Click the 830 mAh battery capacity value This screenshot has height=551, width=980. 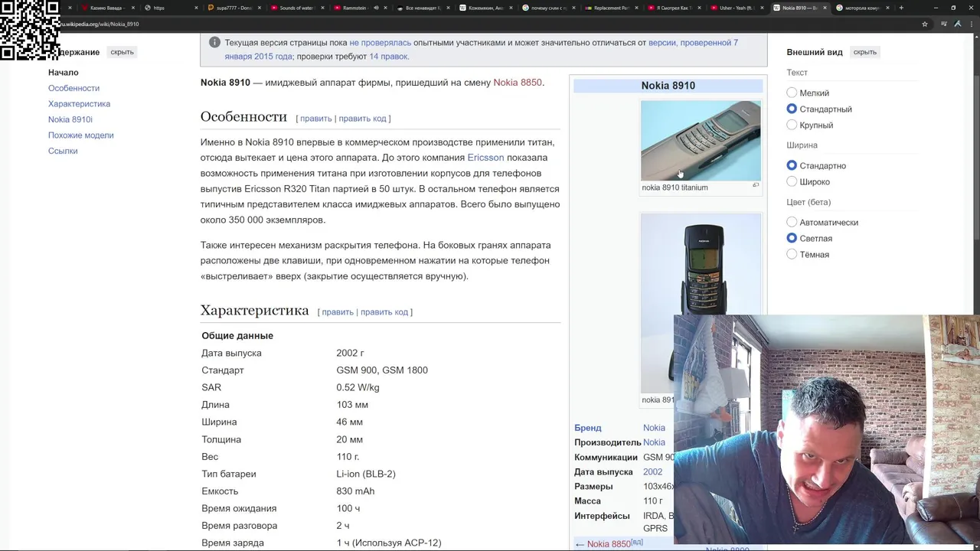coord(355,491)
